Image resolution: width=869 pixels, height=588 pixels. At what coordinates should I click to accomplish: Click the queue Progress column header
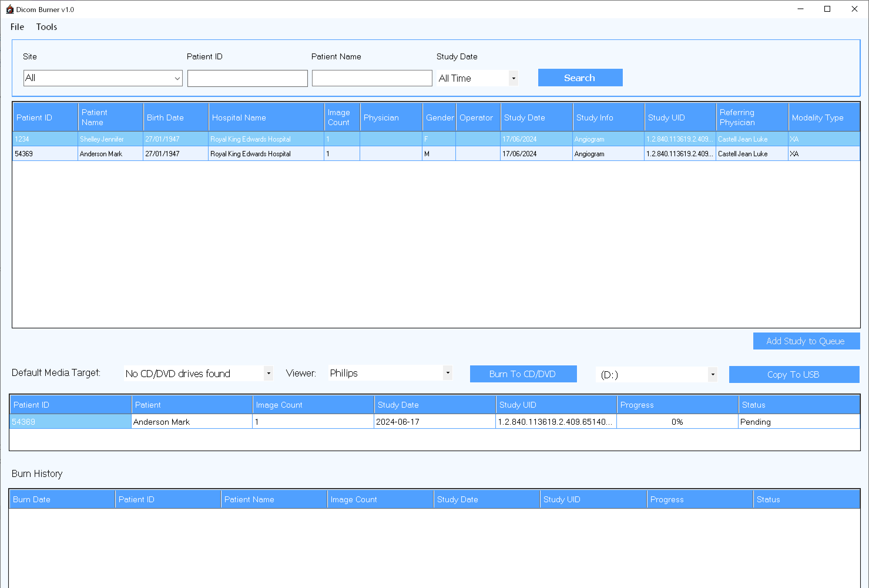pyautogui.click(x=677, y=405)
